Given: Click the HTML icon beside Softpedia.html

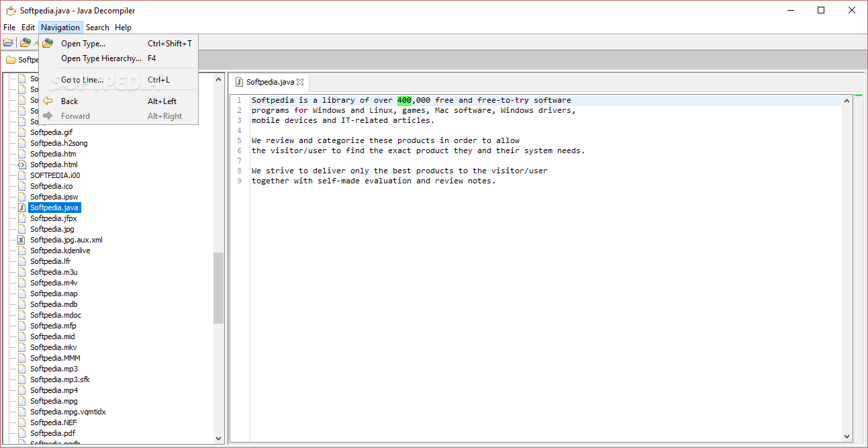Looking at the screenshot, I should pos(21,165).
